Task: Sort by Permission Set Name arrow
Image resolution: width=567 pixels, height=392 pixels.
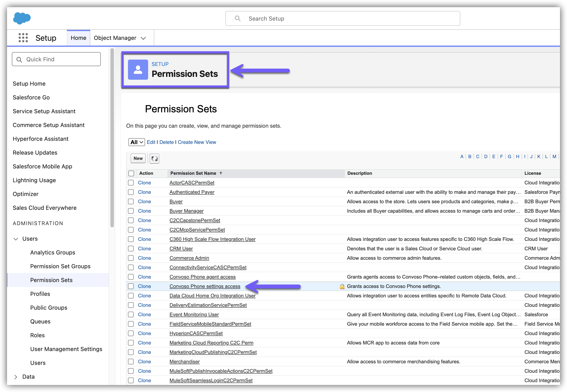Action: tap(221, 173)
